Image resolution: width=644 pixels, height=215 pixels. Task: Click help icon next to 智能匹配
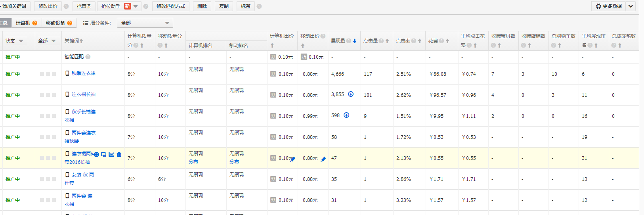[88, 57]
